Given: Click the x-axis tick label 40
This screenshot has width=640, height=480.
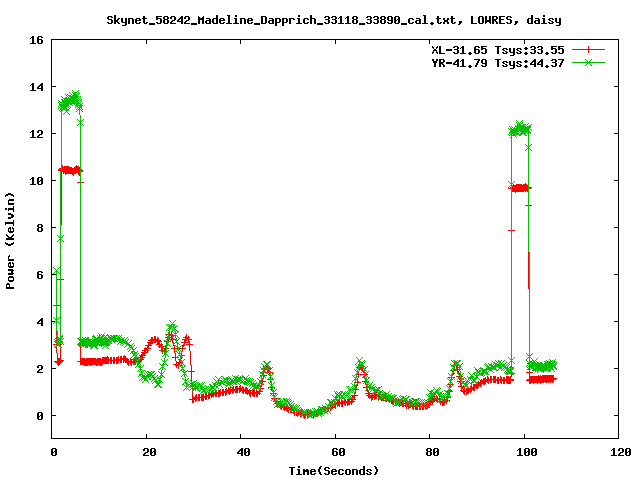Looking at the screenshot, I should coord(243,452).
